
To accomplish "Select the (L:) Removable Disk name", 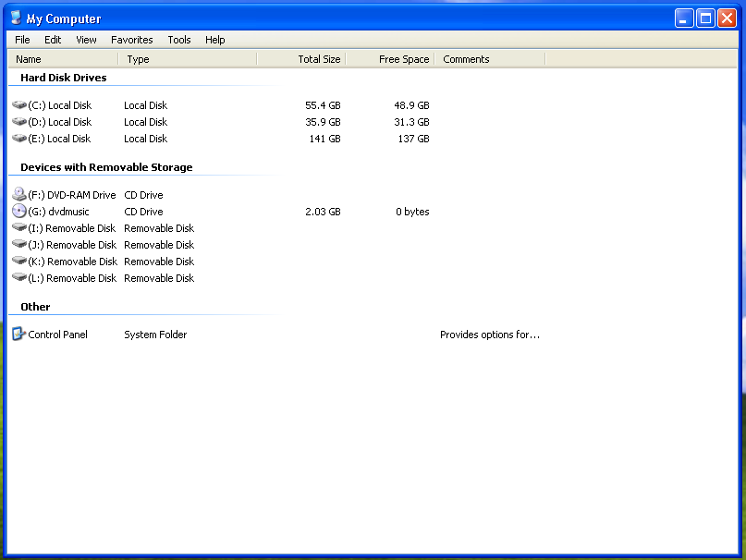I will pos(72,278).
